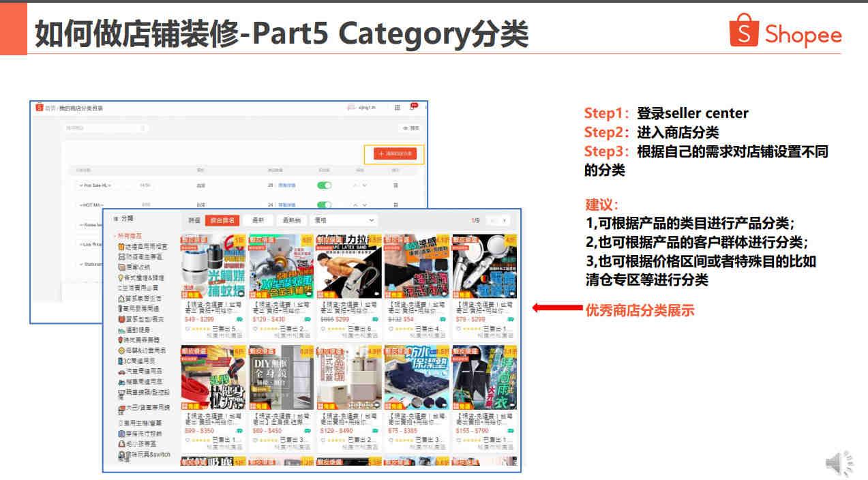The width and height of the screenshot is (868, 480).
Task: Open the green car wash gun product thumbnail
Action: [x=281, y=267]
